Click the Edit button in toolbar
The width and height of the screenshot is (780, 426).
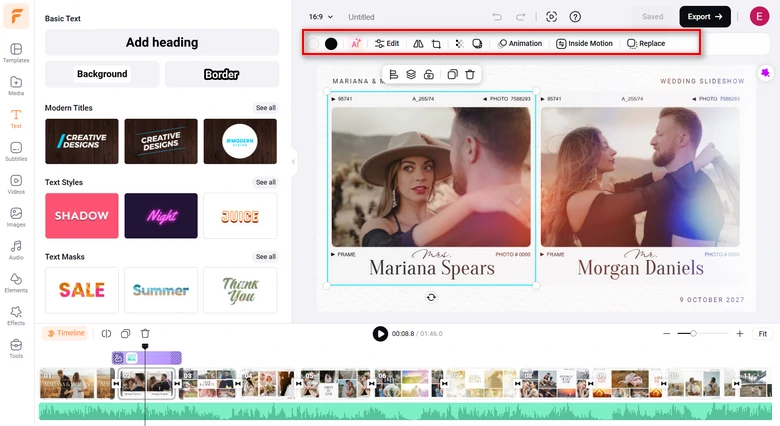click(x=387, y=43)
